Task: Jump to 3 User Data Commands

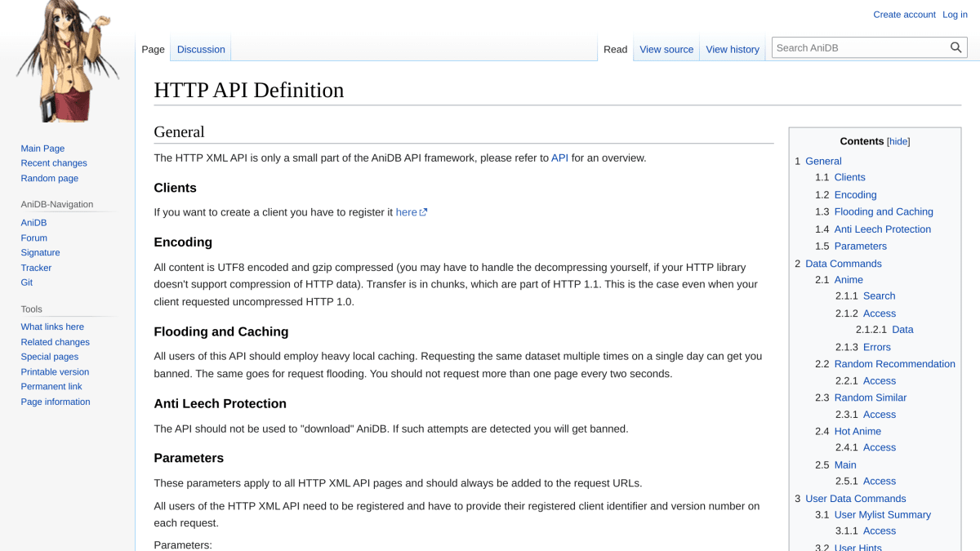Action: [x=850, y=499]
